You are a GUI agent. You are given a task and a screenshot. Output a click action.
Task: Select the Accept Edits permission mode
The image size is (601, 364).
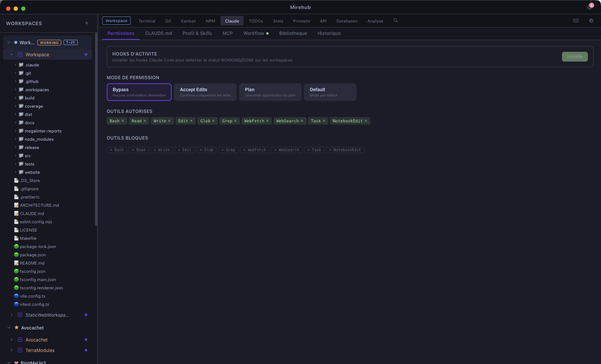(205, 92)
